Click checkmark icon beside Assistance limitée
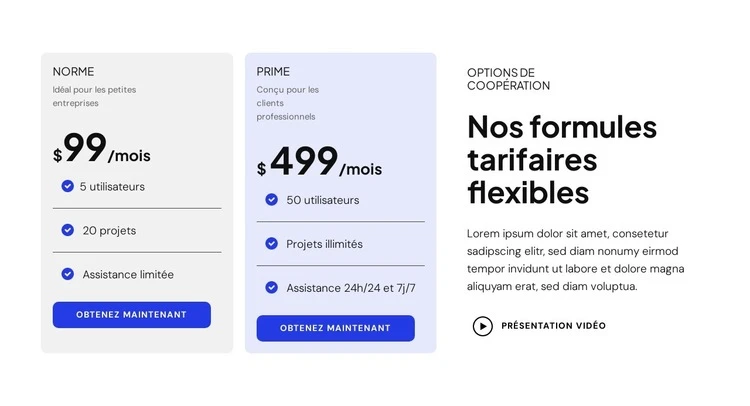Viewport: 750px width, 406px height. [68, 274]
